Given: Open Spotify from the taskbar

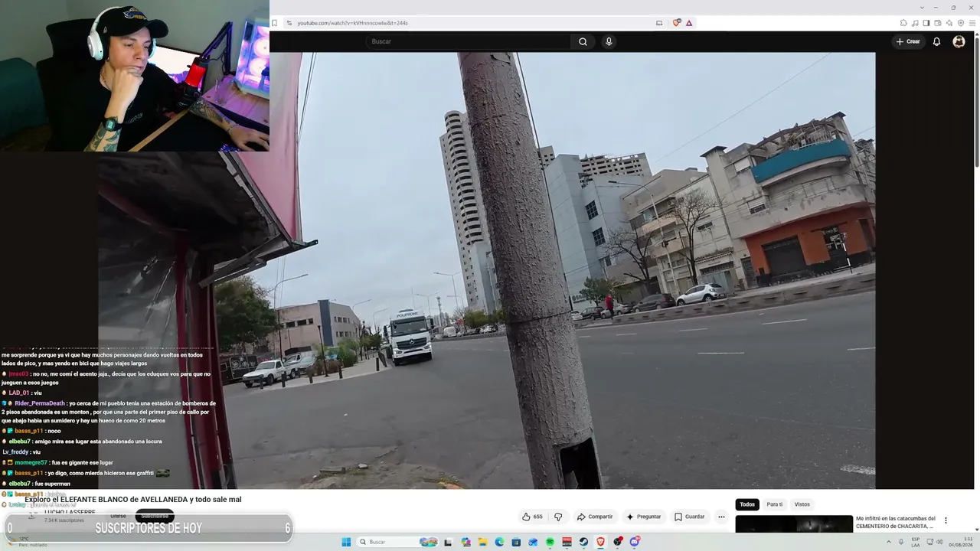Looking at the screenshot, I should coord(550,542).
